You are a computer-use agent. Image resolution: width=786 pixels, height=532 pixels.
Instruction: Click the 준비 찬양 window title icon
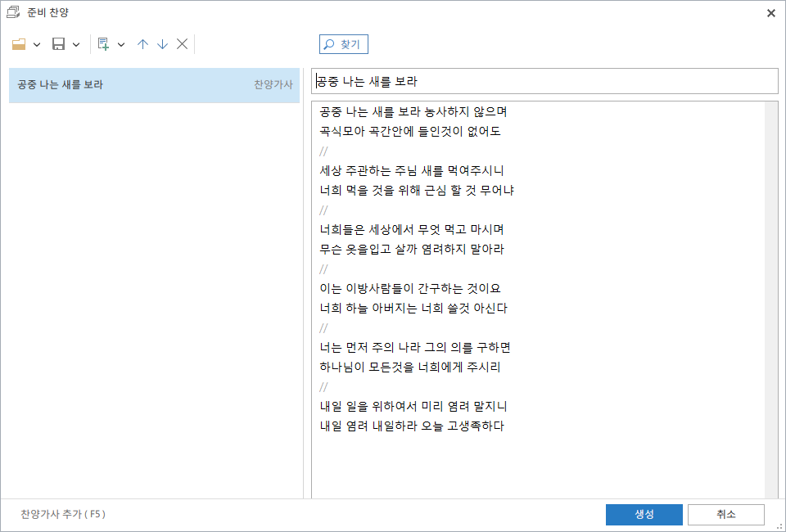click(14, 12)
